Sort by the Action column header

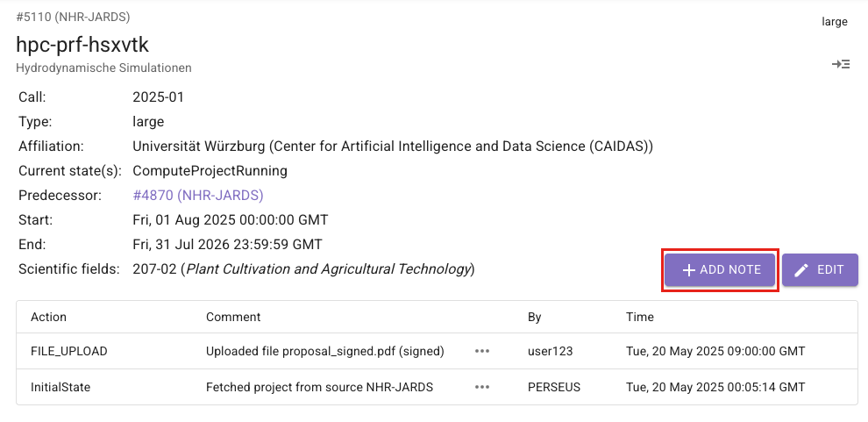click(x=49, y=317)
